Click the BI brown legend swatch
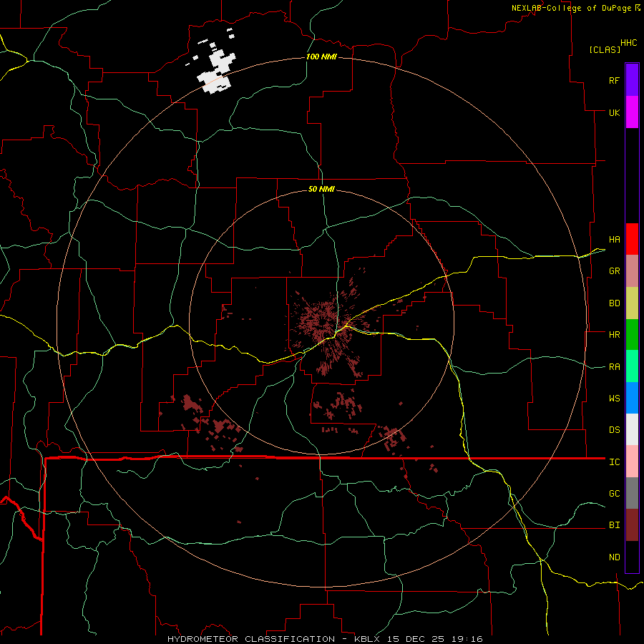The height and width of the screenshot is (644, 644). coord(632,525)
